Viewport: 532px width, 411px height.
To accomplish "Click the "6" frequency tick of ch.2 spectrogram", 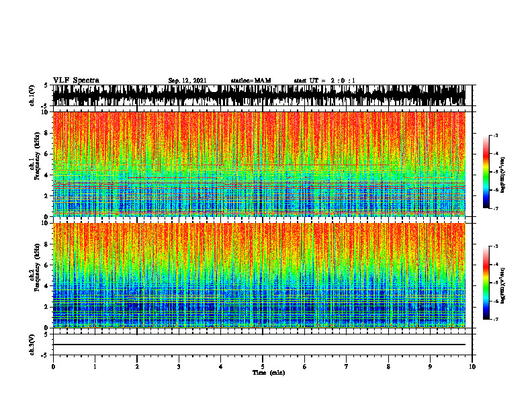I will click(x=48, y=265).
